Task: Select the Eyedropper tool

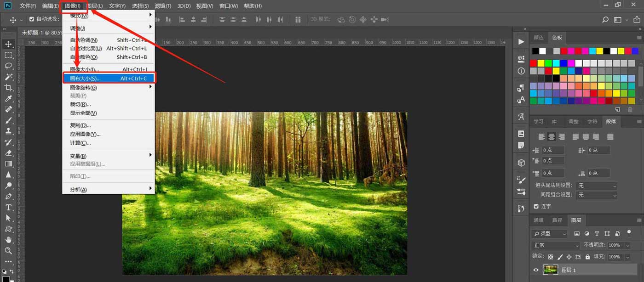Action: point(8,99)
